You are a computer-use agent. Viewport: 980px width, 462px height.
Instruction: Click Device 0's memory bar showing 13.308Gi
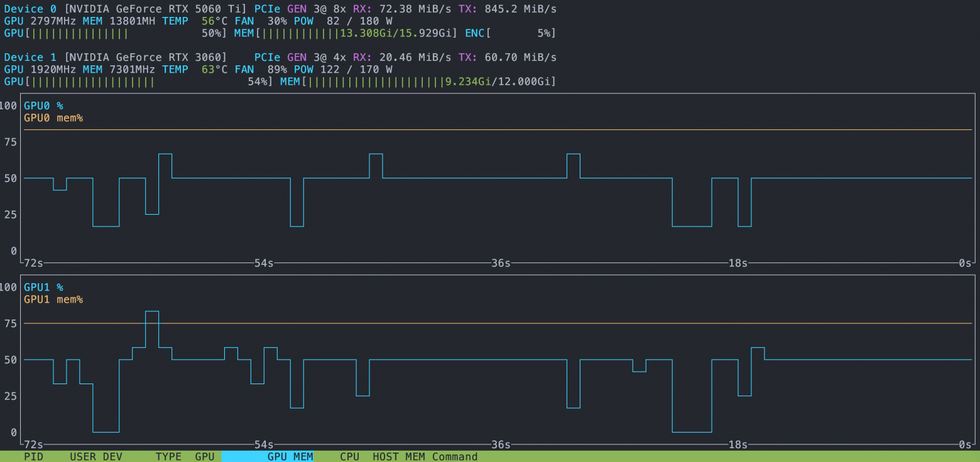coord(346,33)
